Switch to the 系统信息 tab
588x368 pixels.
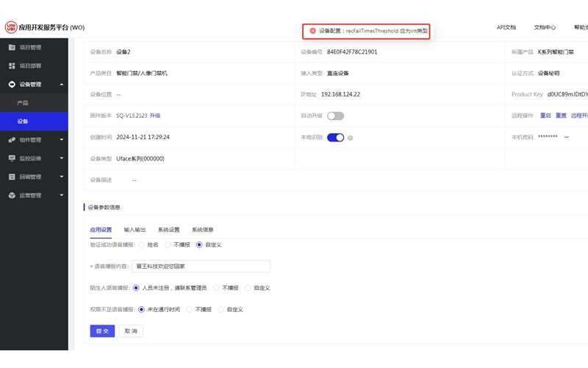pyautogui.click(x=203, y=230)
